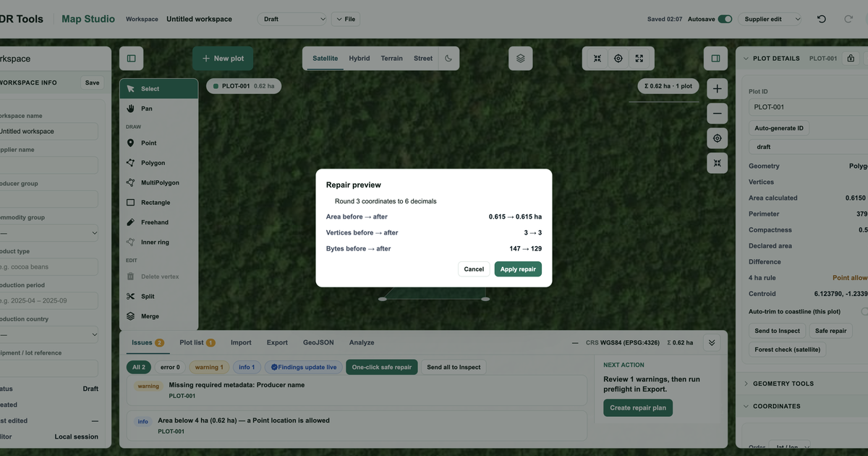Open the map layers stack icon
Viewport: 868px width, 456px height.
[521, 59]
